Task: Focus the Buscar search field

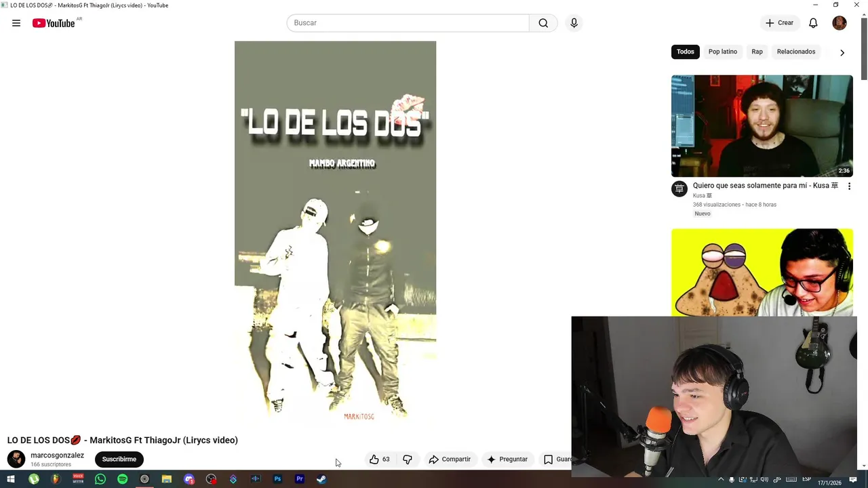Action: [x=408, y=23]
